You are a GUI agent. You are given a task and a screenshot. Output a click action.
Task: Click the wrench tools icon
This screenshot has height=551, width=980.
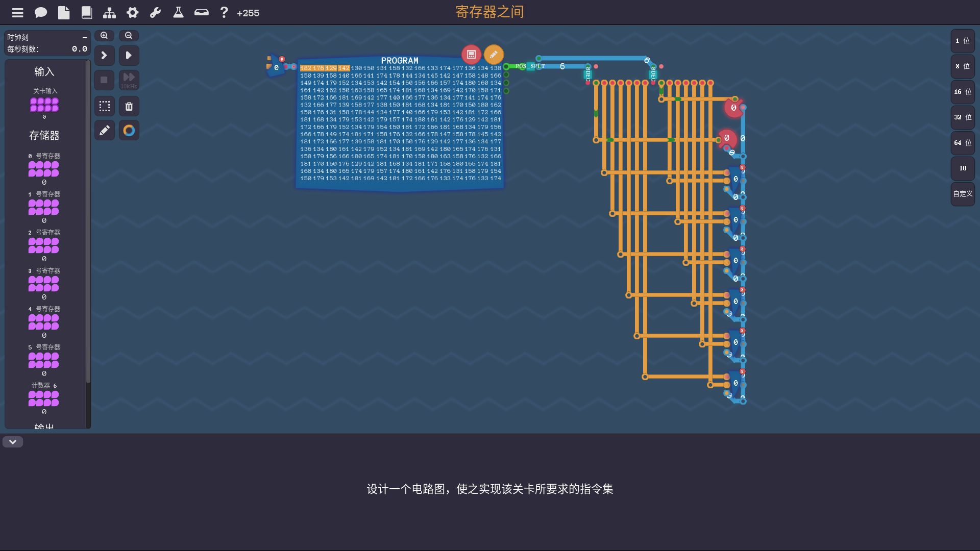[155, 13]
